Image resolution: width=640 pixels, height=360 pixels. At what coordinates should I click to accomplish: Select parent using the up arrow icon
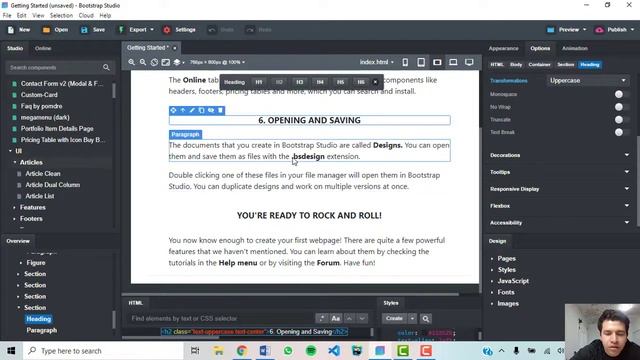(183, 110)
